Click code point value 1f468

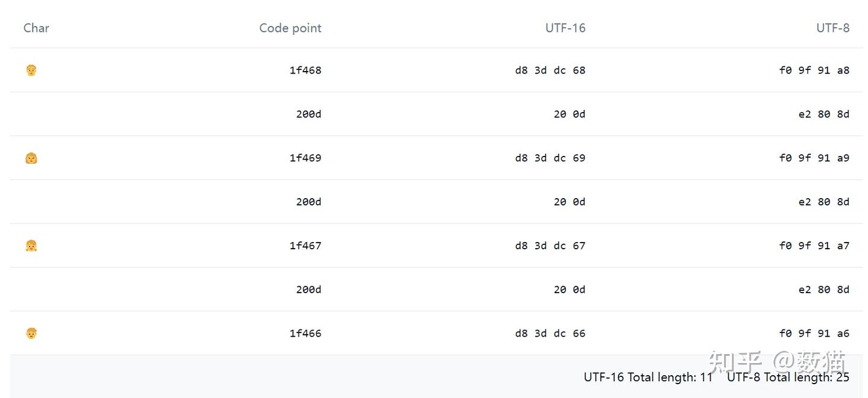[305, 70]
